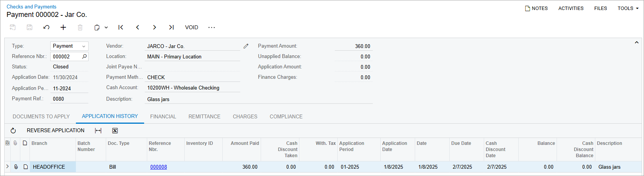
Task: Expand the HEADOFFICE row arrow
Action: tap(7, 167)
